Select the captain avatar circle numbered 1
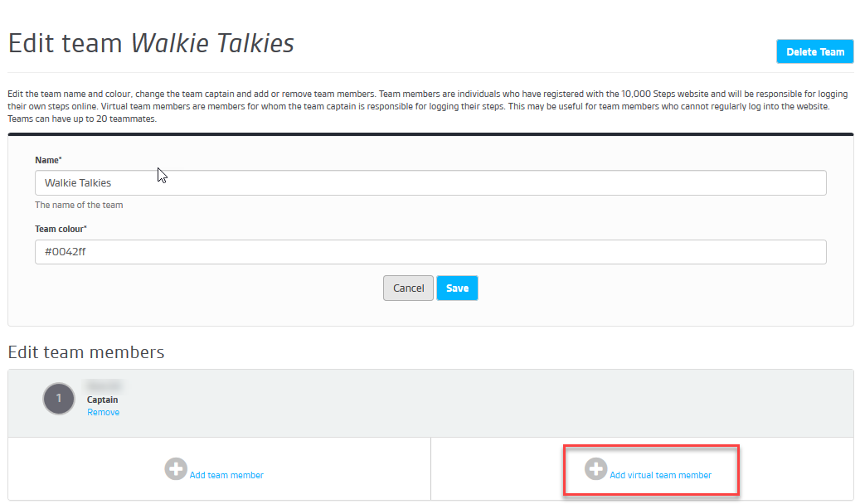860x504 pixels. coord(59,399)
